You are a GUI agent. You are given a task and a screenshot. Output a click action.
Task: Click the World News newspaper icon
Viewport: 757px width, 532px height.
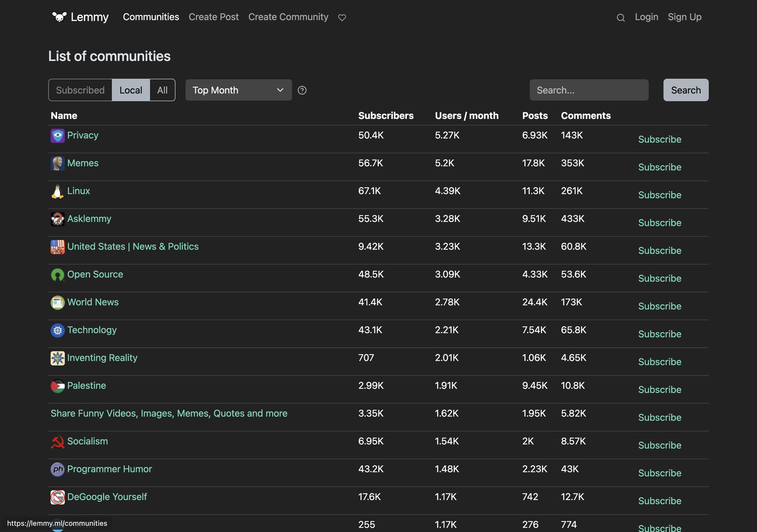coord(58,302)
